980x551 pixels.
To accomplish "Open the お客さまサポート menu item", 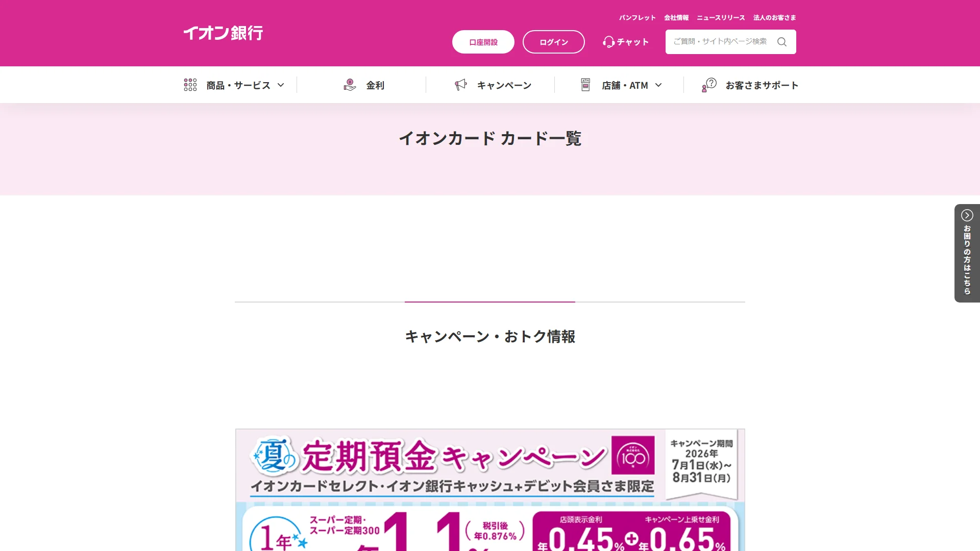I will (x=750, y=85).
